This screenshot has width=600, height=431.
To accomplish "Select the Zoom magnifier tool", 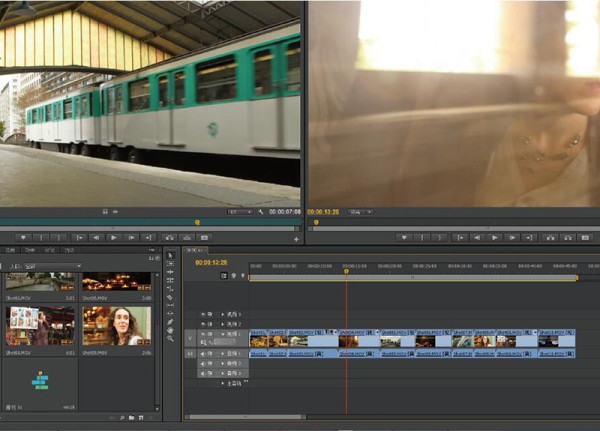I will [171, 338].
